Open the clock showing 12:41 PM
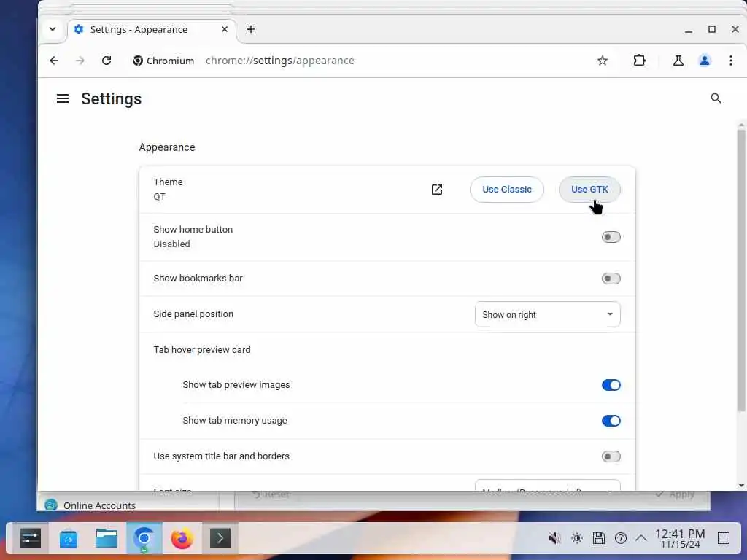This screenshot has height=560, width=747. (680, 539)
